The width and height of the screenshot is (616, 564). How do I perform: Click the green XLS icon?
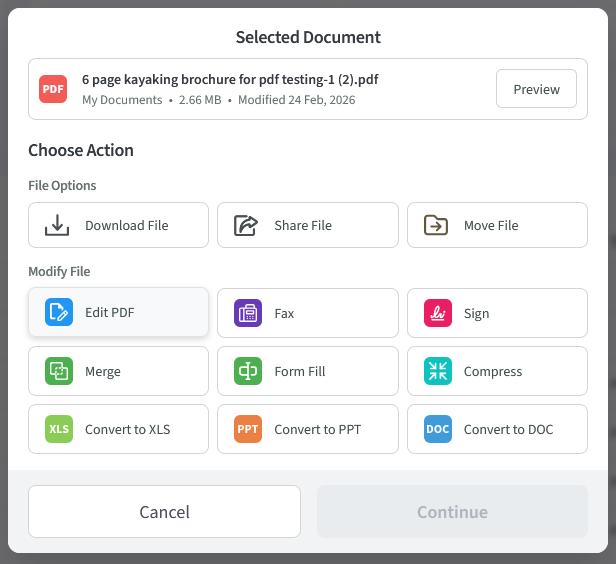59,429
